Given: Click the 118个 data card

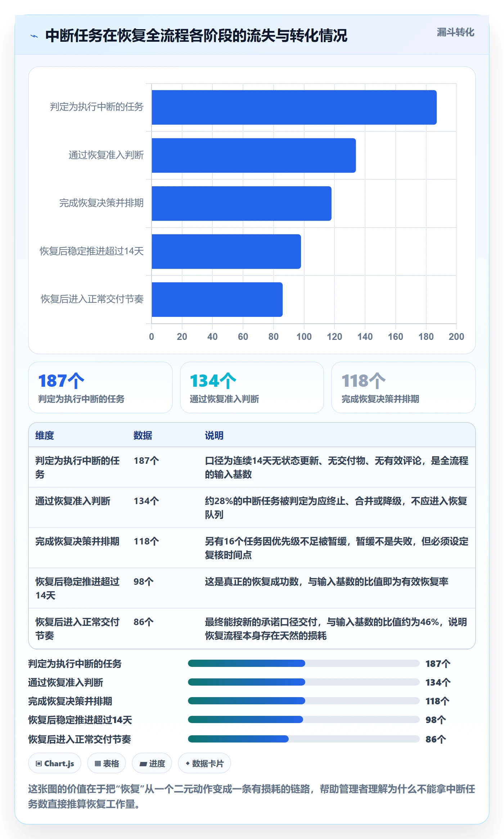Looking at the screenshot, I should click(403, 387).
